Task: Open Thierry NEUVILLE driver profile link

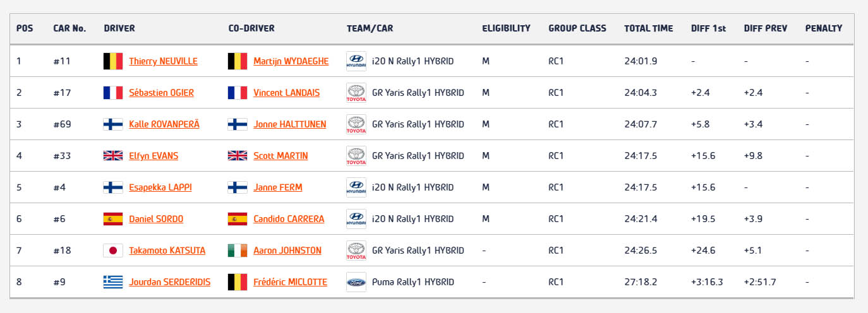Action: (x=163, y=61)
